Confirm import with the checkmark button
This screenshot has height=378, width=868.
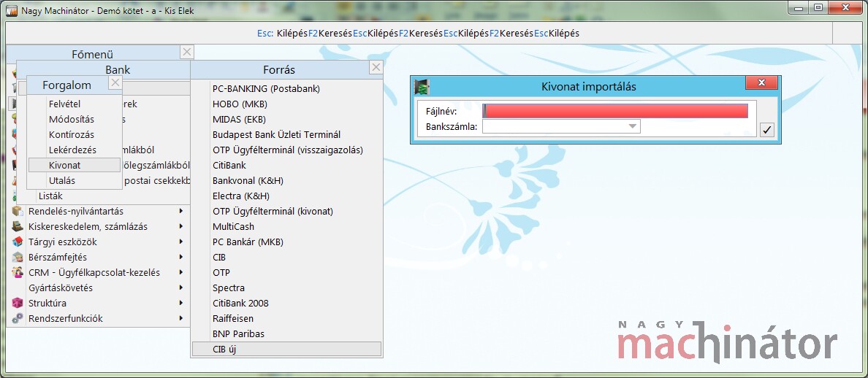coord(766,130)
